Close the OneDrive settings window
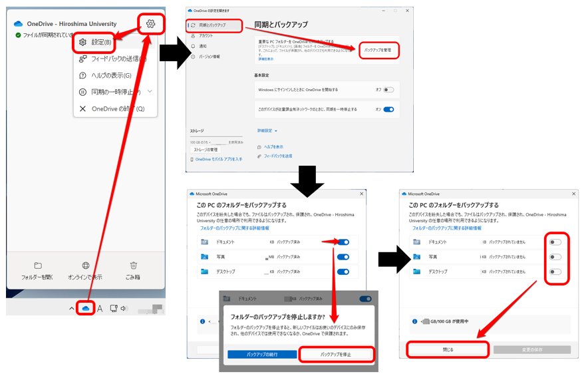Image resolution: width=588 pixels, height=378 pixels. (x=407, y=11)
